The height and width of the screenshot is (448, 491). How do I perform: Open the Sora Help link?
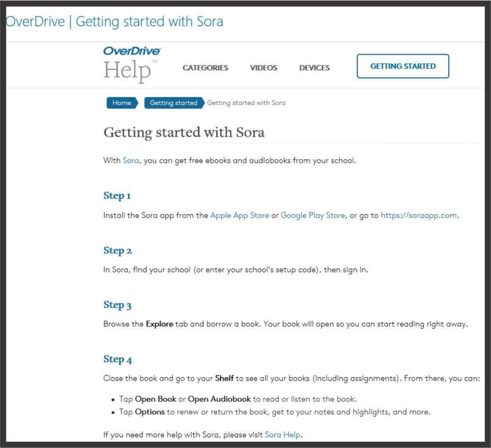point(283,435)
